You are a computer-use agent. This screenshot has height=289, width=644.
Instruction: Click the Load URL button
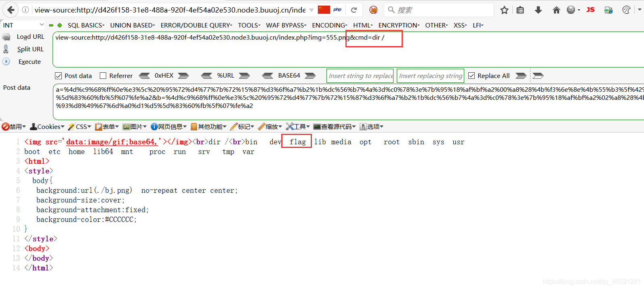[30, 37]
